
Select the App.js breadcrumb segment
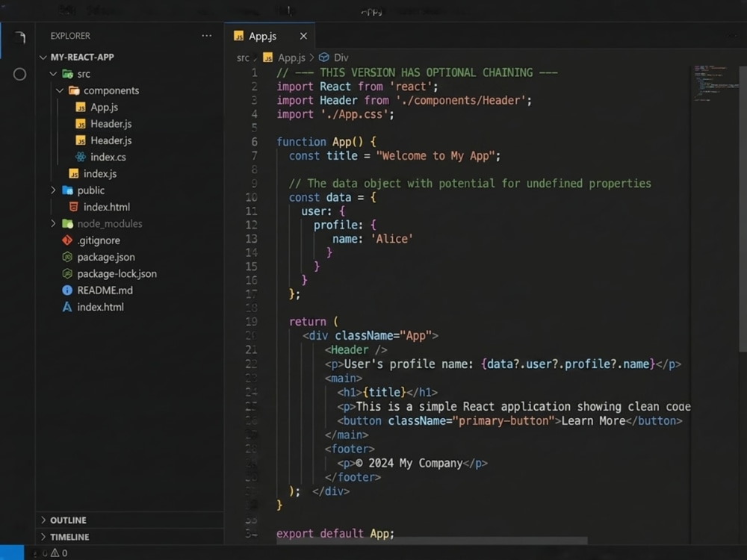tap(291, 57)
